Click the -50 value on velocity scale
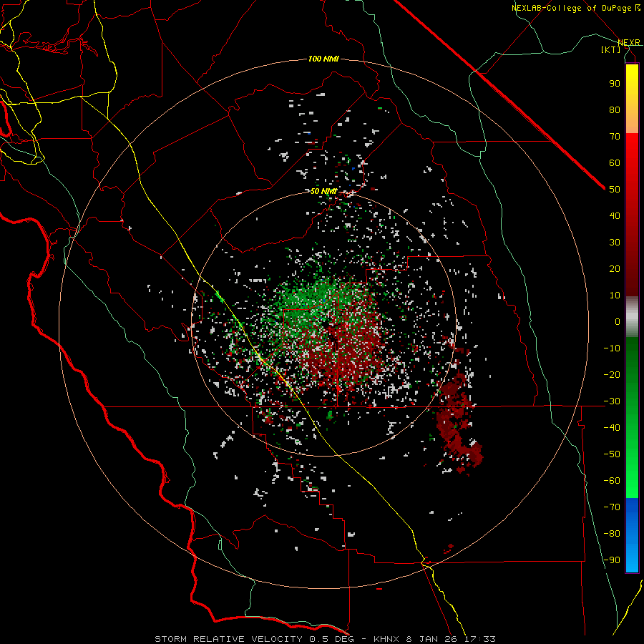 pyautogui.click(x=612, y=454)
